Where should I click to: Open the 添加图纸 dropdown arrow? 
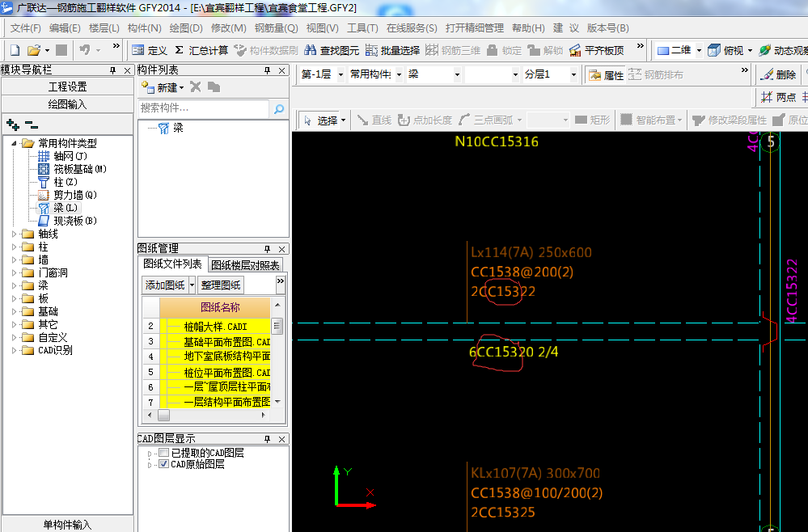(x=192, y=285)
